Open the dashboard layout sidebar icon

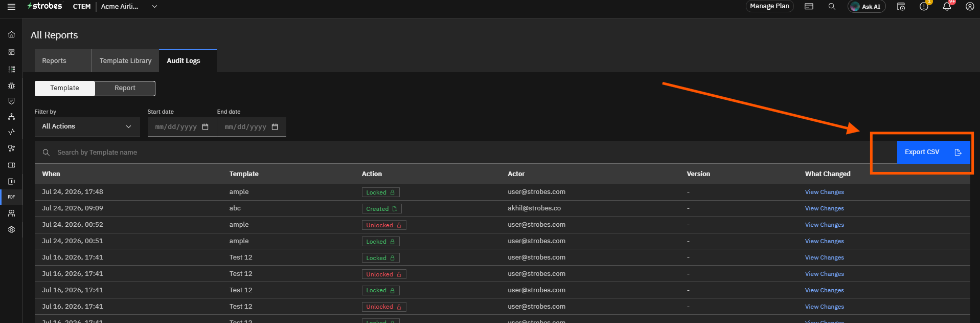click(x=11, y=52)
